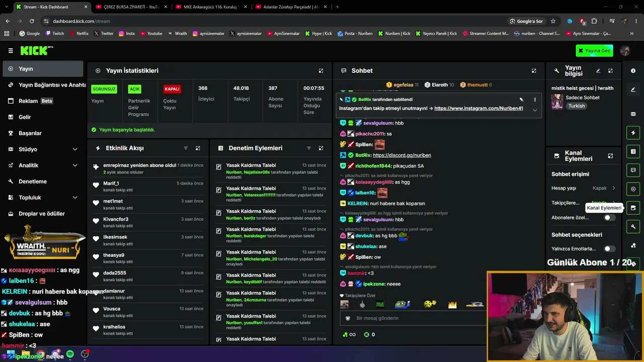Screen dimensions: 644x362
Task: Click the list icon in right rail
Action: (x=633, y=151)
